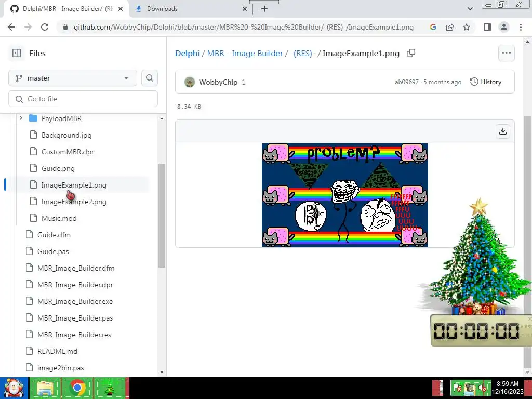Open the share page icon in address bar
The width and height of the screenshot is (532, 399).
pyautogui.click(x=450, y=27)
